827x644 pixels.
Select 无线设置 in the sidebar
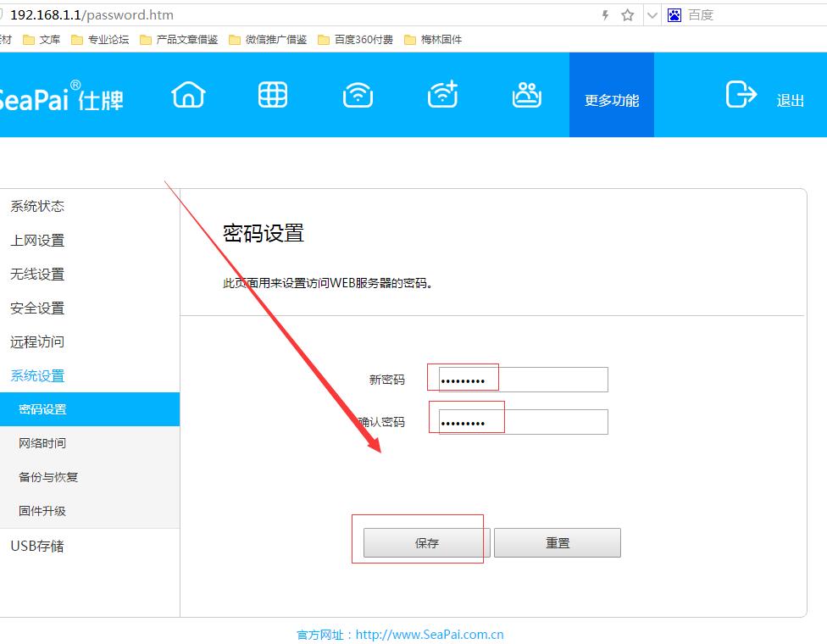click(x=36, y=274)
